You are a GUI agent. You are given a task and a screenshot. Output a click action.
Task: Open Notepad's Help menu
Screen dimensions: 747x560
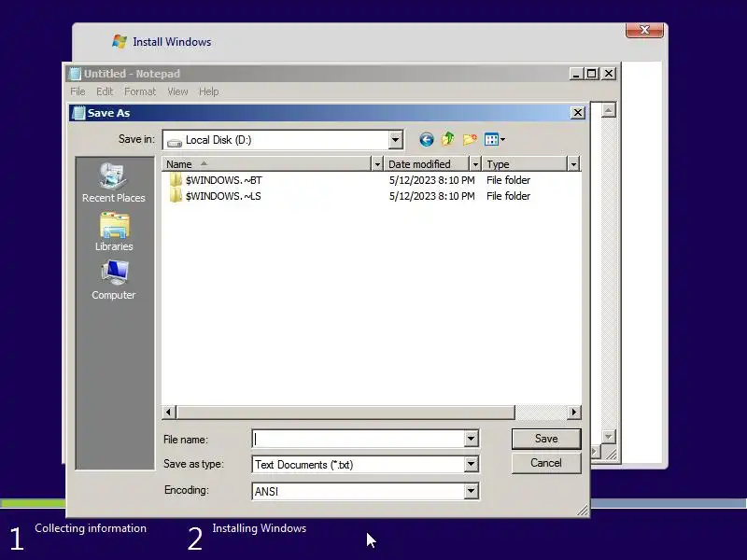[x=208, y=91]
